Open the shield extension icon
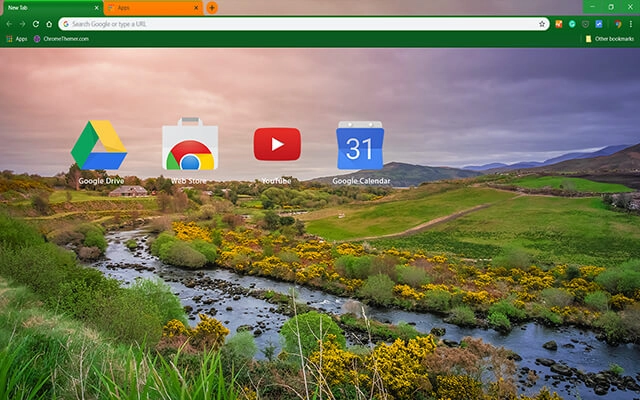The image size is (640, 400). click(585, 24)
